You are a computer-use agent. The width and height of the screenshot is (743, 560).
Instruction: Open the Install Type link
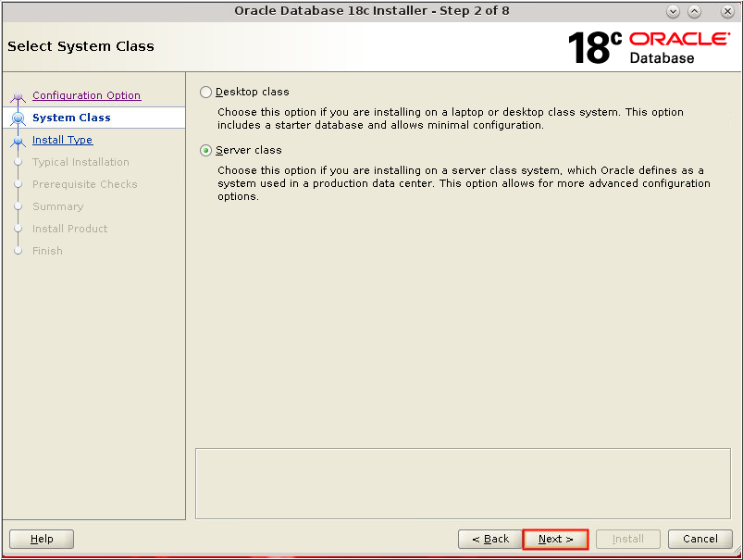point(62,140)
